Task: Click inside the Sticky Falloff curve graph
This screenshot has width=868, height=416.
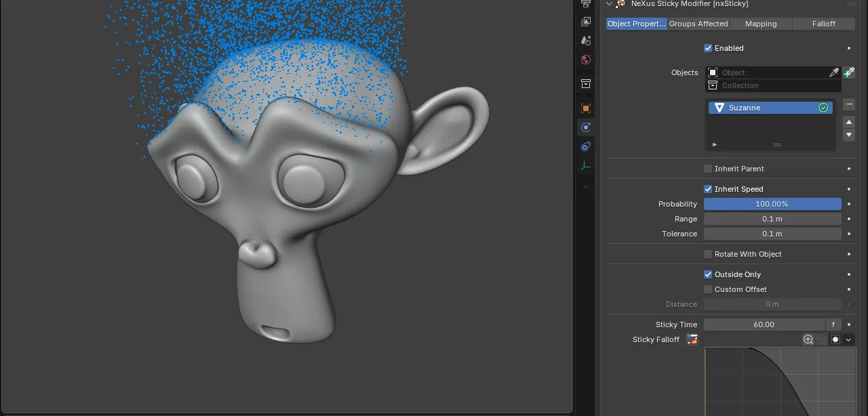Action: point(780,381)
